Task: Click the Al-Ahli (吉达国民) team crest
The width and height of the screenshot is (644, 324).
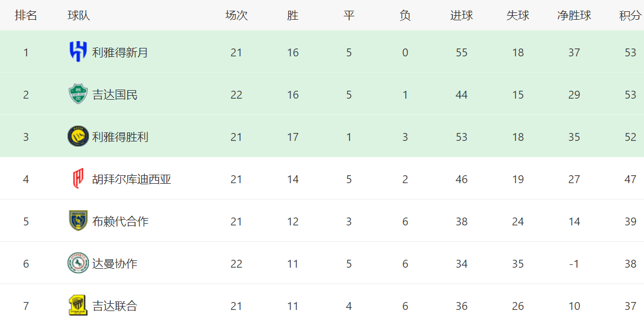Action: [x=78, y=94]
